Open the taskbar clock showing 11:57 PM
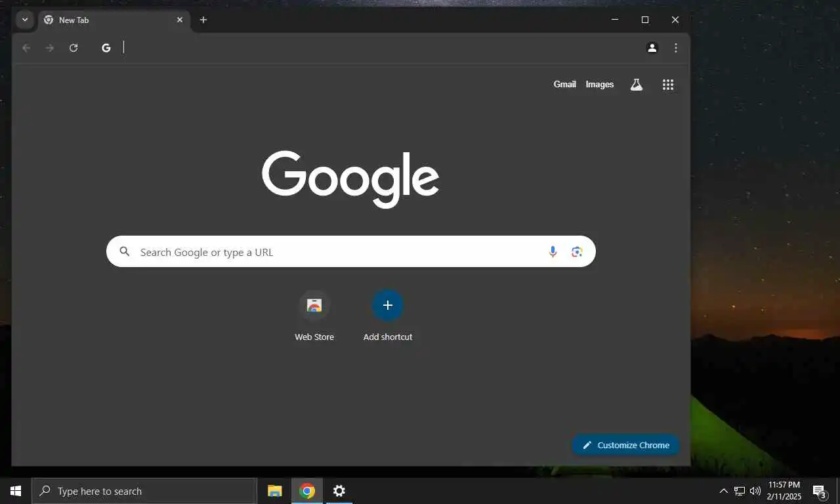 click(784, 491)
